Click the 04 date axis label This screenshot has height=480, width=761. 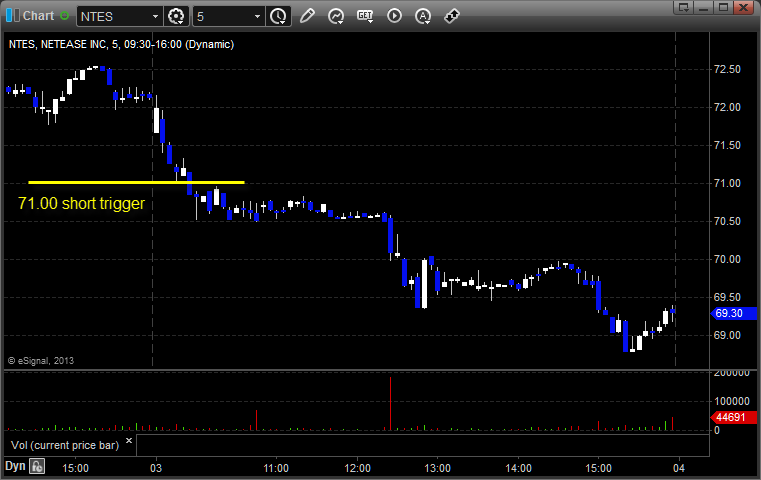[678, 468]
